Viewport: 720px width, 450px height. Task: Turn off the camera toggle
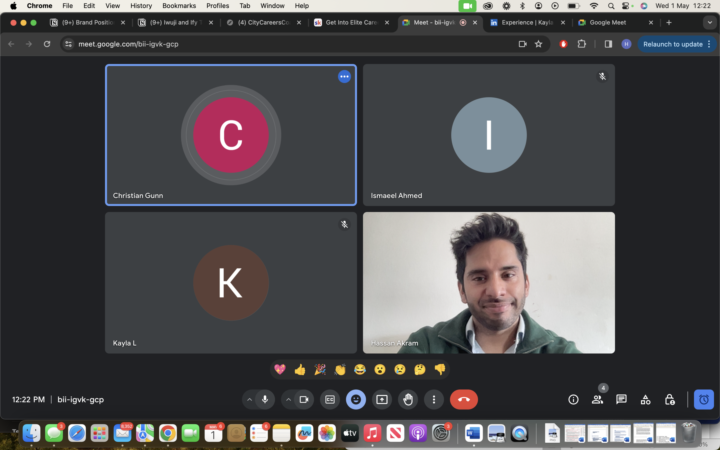tap(304, 399)
